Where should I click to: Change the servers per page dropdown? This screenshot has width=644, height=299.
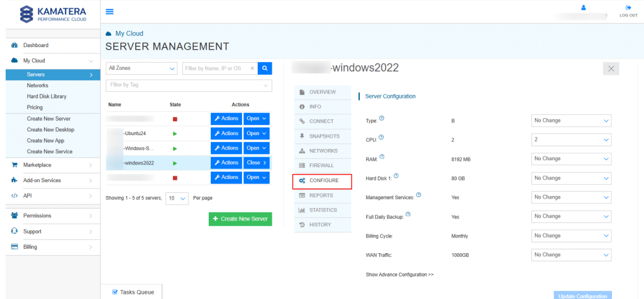177,198
